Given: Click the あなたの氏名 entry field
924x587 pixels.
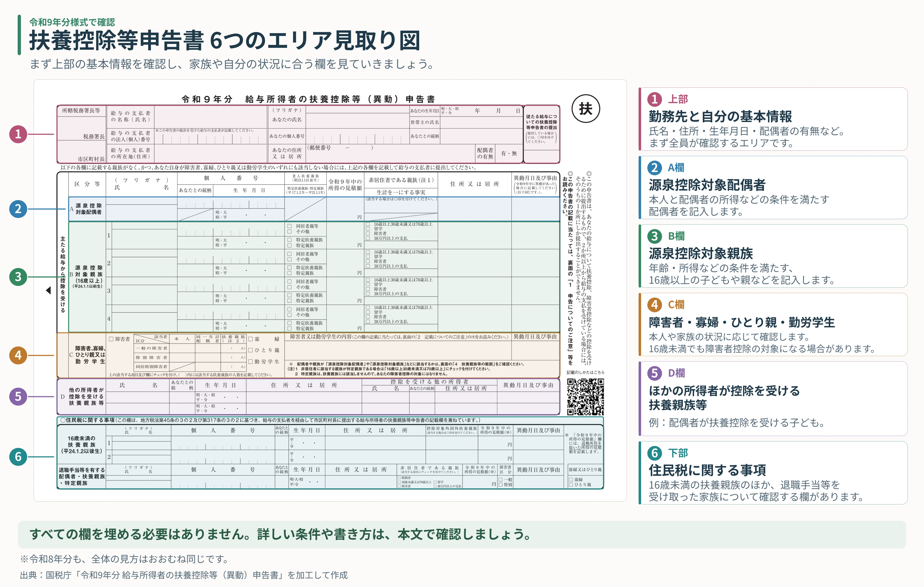Looking at the screenshot, I should (x=357, y=120).
